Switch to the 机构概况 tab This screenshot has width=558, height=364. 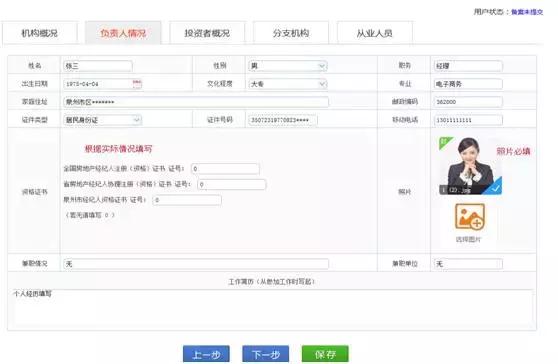coord(40,33)
